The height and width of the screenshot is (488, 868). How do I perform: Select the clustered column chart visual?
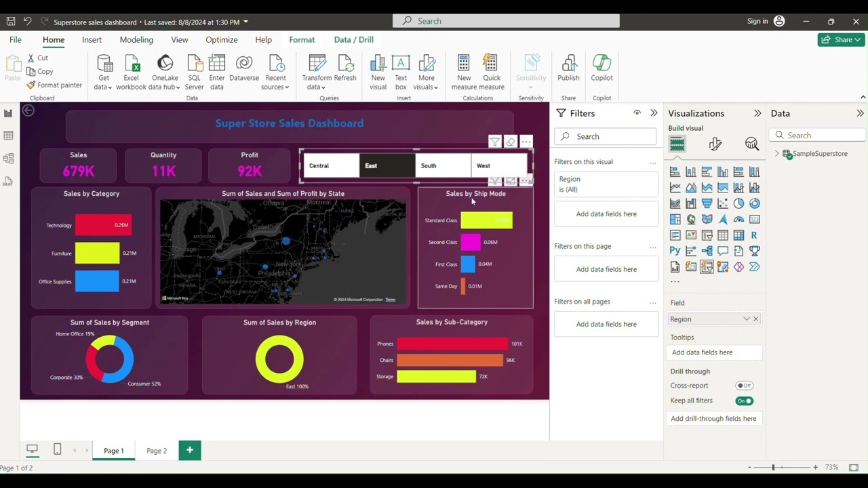[x=723, y=172]
